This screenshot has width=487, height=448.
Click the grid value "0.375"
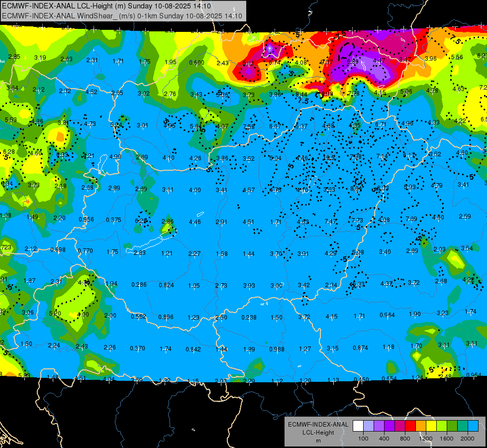coord(113,220)
